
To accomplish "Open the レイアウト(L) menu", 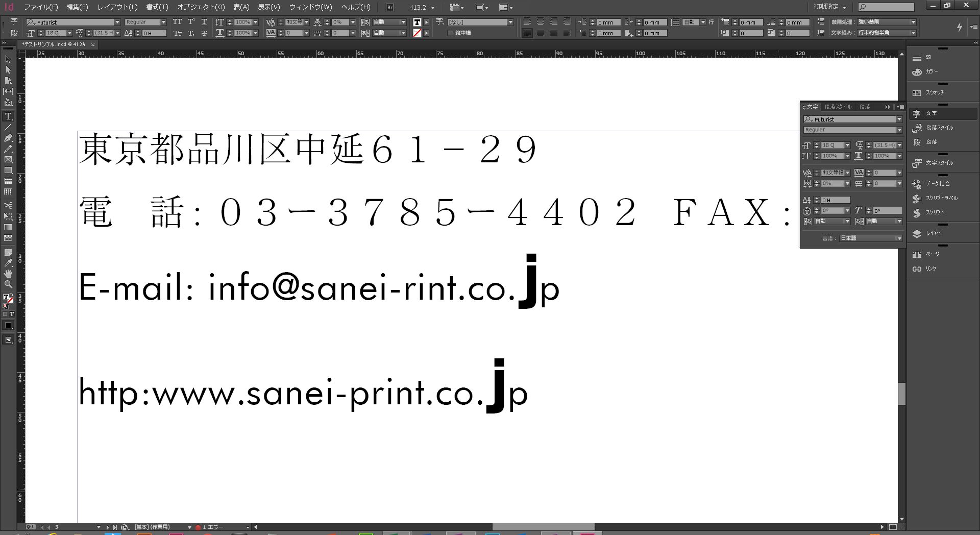I will pos(117,7).
